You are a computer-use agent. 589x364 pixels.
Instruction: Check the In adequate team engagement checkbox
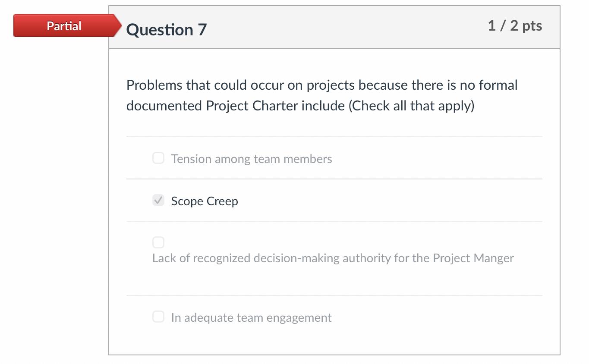coord(158,317)
